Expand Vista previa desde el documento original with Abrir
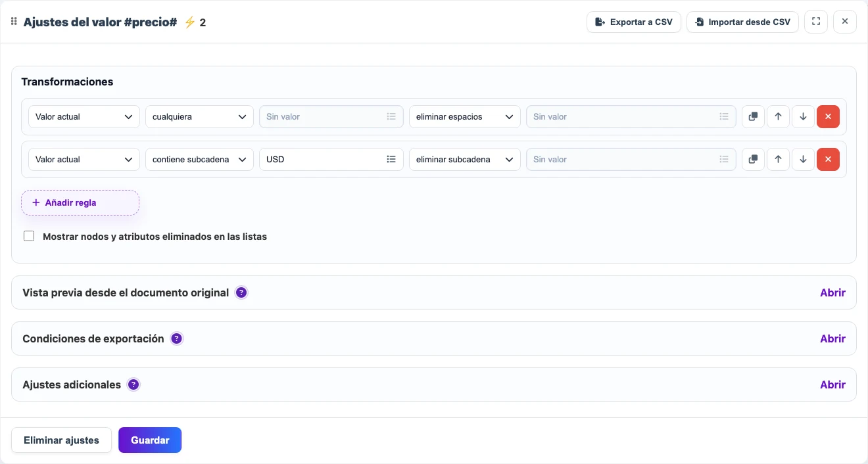The image size is (868, 464). point(832,292)
